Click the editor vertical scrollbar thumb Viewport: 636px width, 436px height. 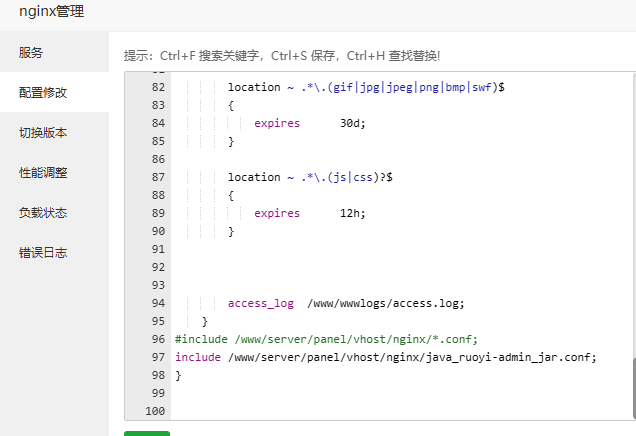(634, 389)
